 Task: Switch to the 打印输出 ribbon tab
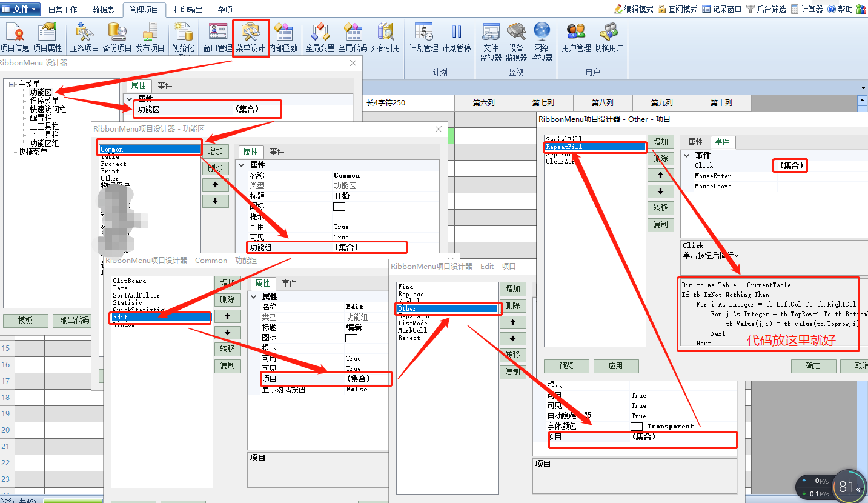(x=188, y=10)
